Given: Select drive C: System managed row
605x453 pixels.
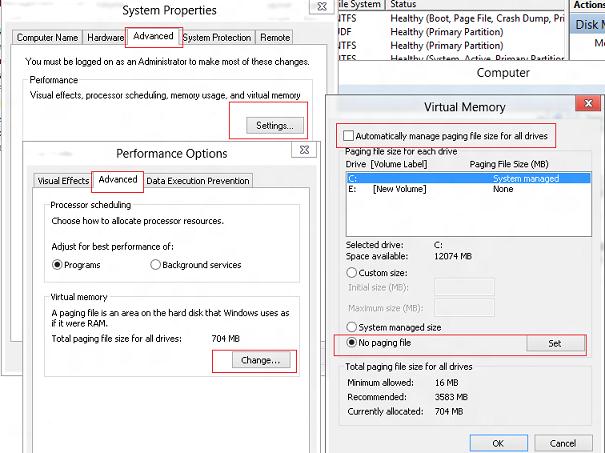Looking at the screenshot, I should (468, 178).
